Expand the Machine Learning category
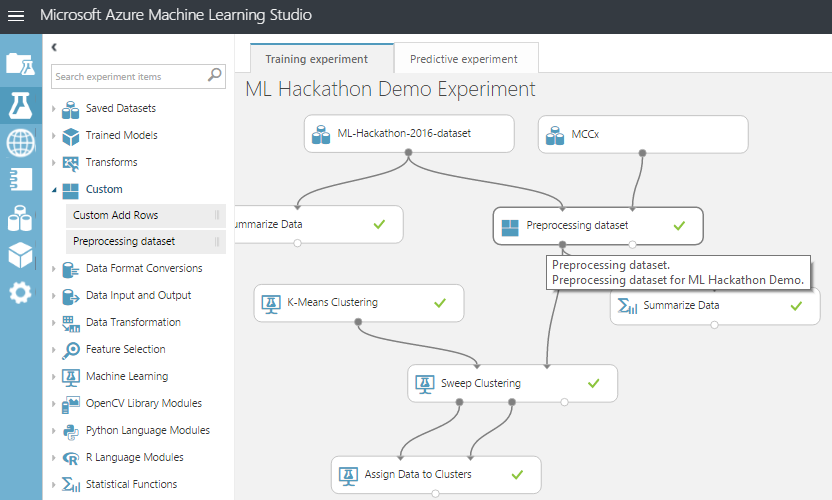Screen dimensions: 832x500 pyautogui.click(x=54, y=377)
